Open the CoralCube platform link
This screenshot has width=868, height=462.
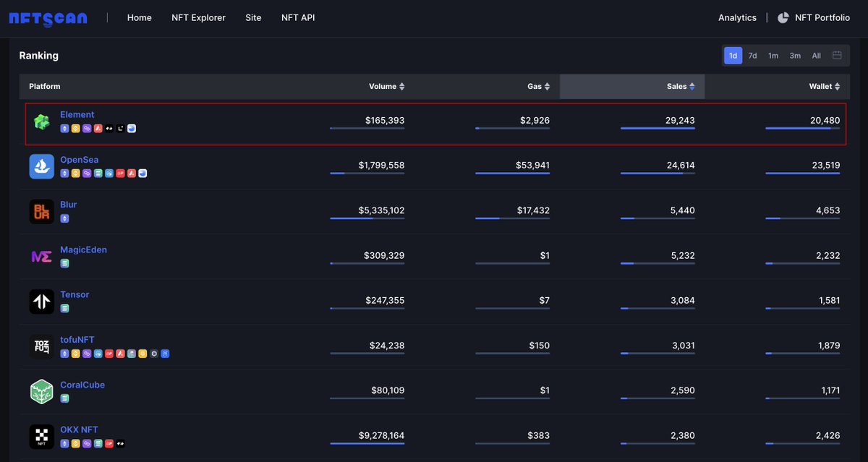coord(82,385)
